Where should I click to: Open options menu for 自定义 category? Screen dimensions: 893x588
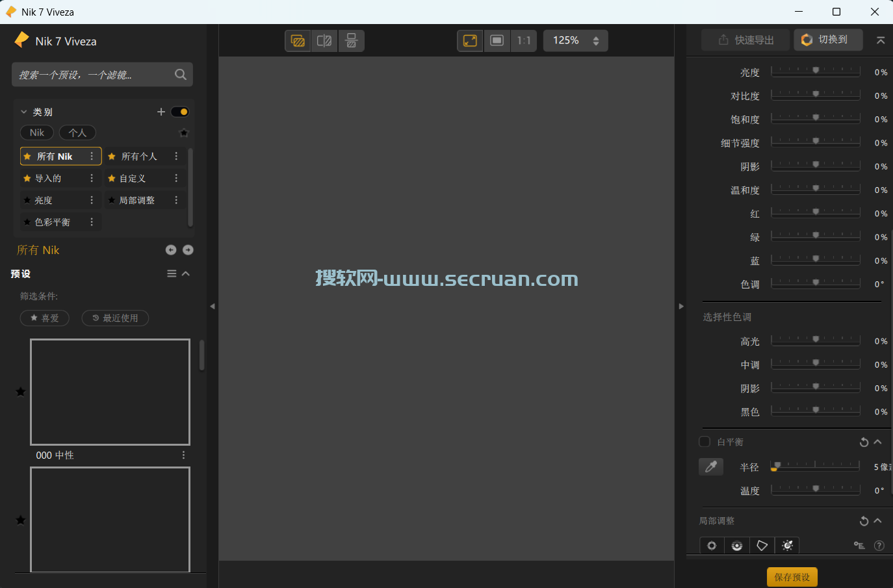pos(176,178)
